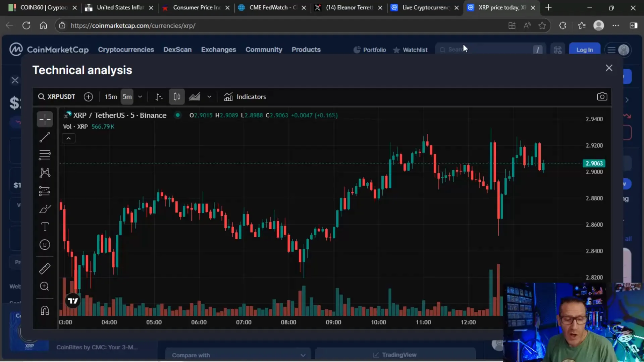Open the TradingView button below chart
This screenshot has height=362, width=644.
(395, 355)
